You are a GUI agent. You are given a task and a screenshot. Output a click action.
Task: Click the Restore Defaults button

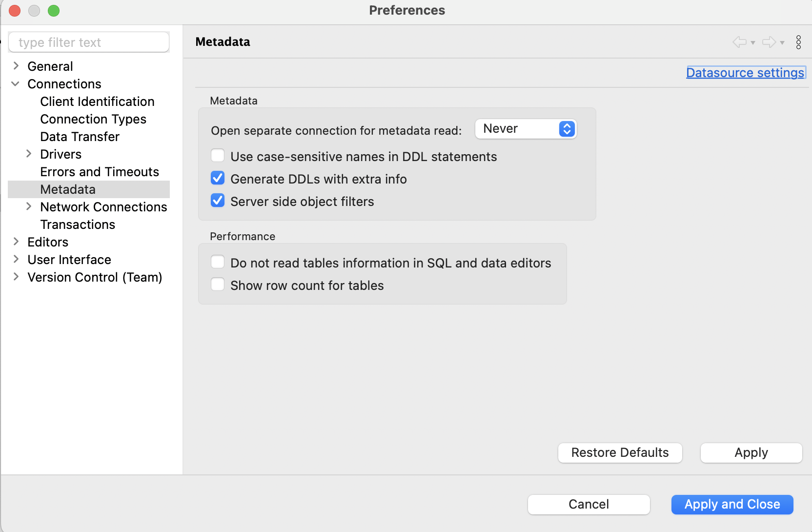[620, 452]
